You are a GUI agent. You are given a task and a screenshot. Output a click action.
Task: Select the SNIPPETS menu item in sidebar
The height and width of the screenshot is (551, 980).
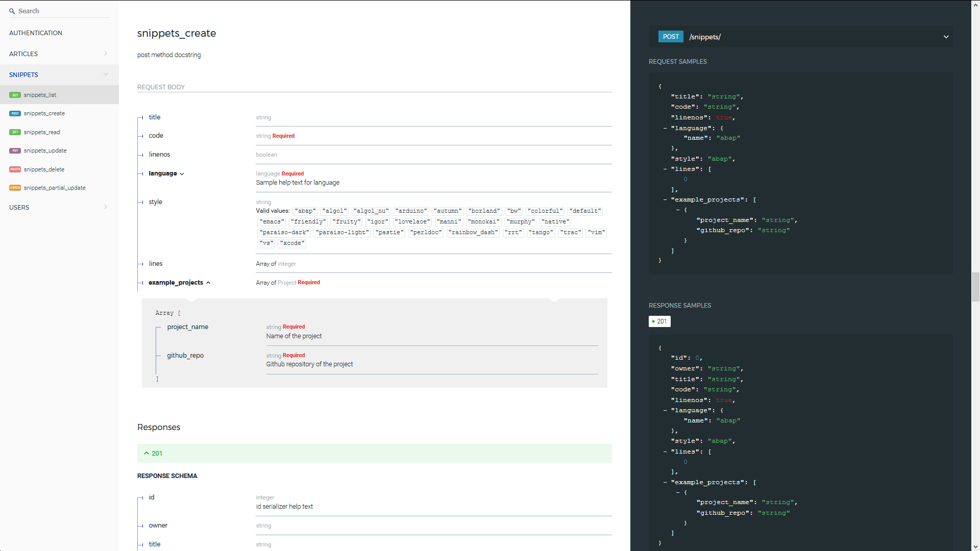tap(23, 74)
